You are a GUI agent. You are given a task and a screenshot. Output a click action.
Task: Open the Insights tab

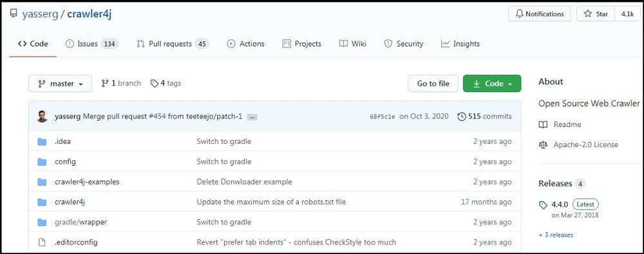pos(460,44)
